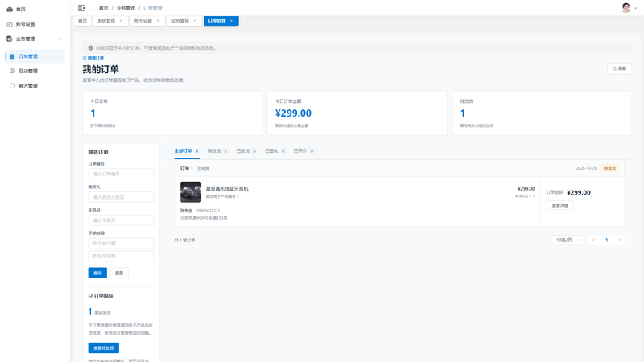Select the 待发货 order tab
This screenshot has height=362, width=644.
pos(217,151)
